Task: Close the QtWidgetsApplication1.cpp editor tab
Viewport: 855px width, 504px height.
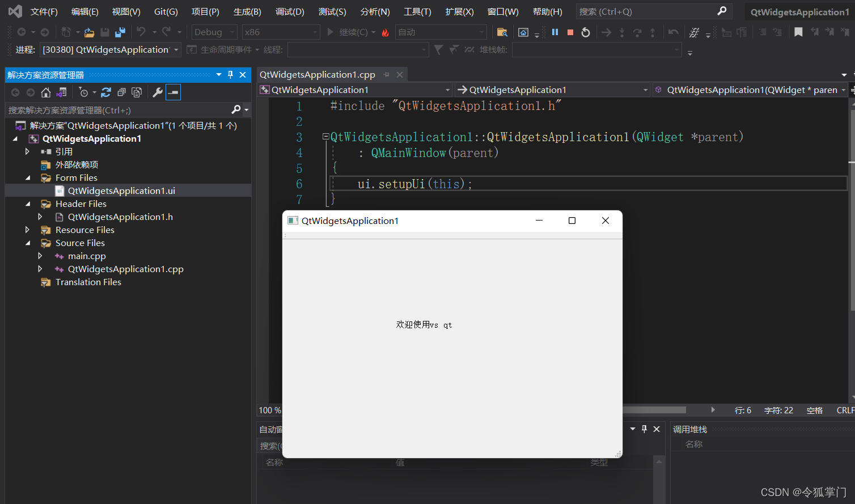Action: [400, 75]
